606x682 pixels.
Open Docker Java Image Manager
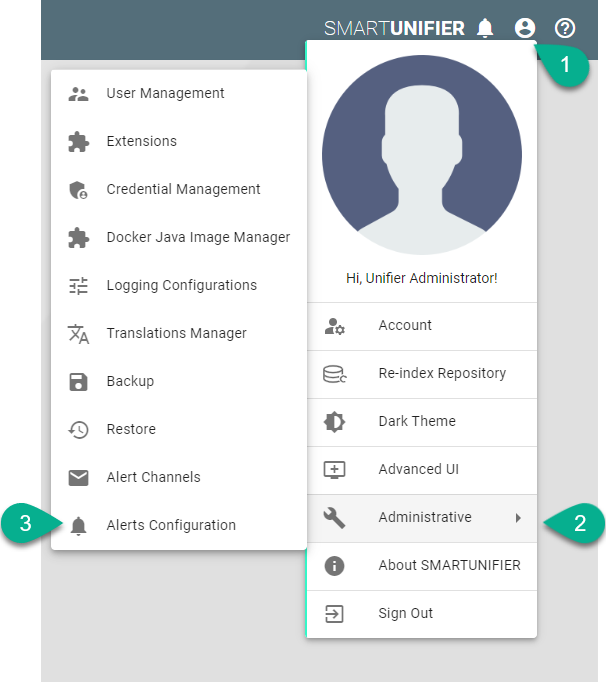[x=198, y=237]
